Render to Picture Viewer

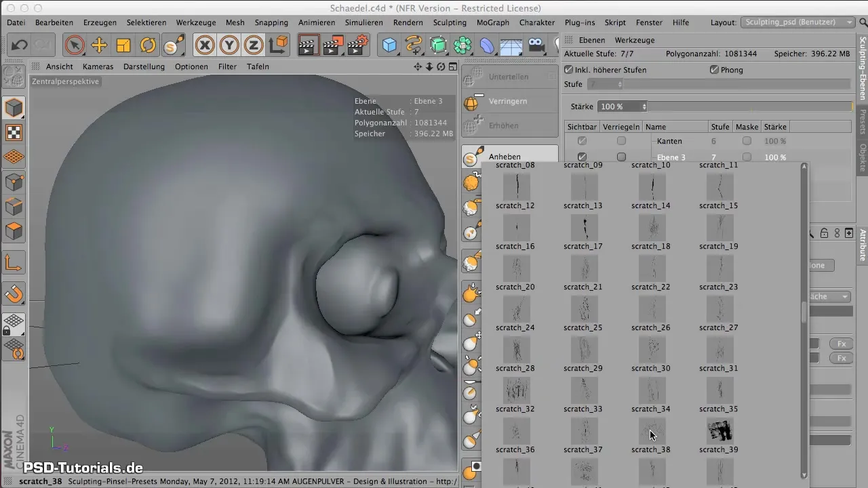point(334,45)
